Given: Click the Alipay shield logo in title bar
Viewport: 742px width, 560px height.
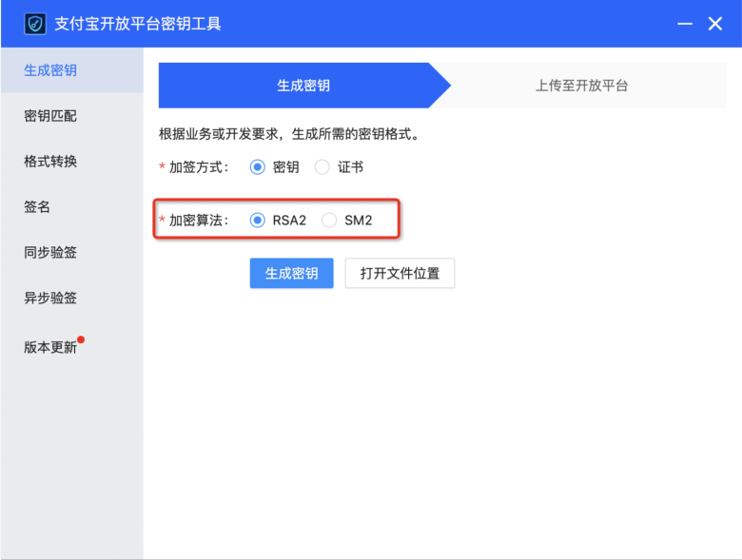Looking at the screenshot, I should coord(35,24).
